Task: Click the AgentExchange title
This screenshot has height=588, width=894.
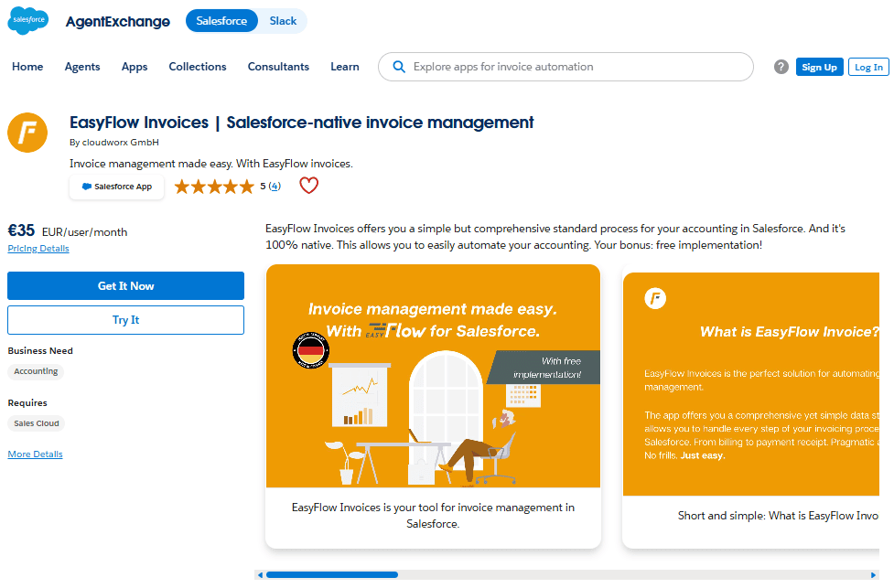Action: 117,22
